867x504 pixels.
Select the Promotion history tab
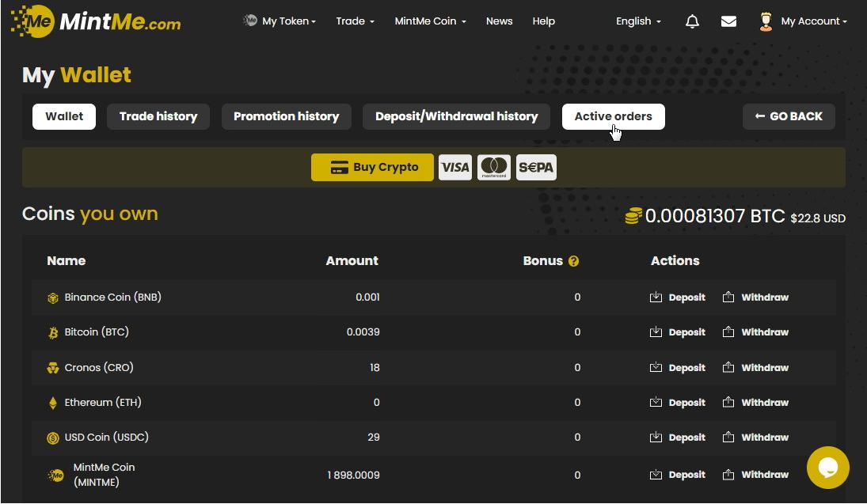click(x=286, y=116)
